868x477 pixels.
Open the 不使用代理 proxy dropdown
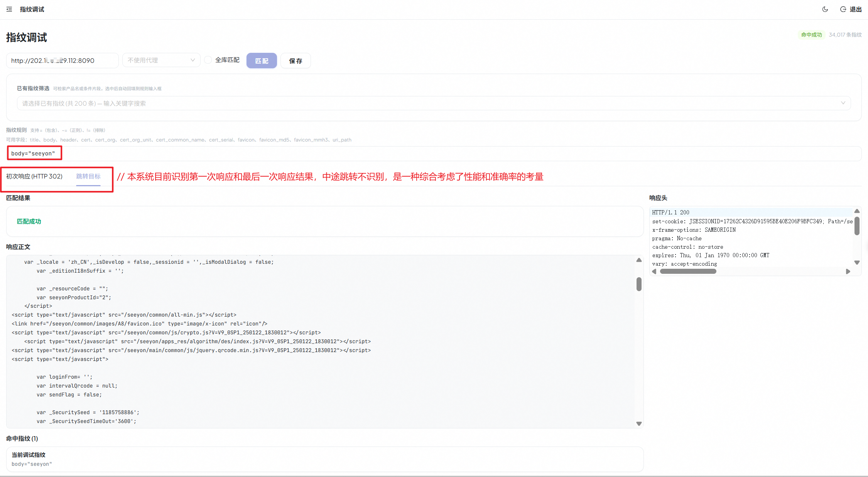click(x=161, y=60)
